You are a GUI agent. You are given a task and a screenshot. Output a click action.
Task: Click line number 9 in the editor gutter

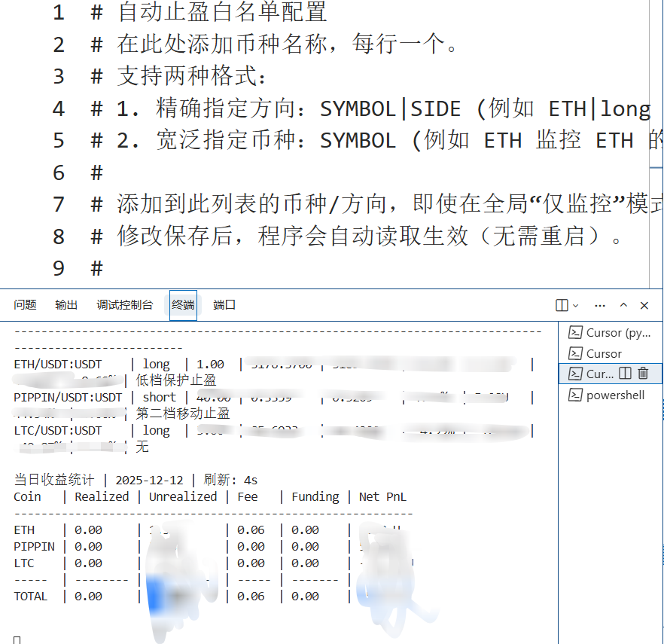[x=59, y=268]
